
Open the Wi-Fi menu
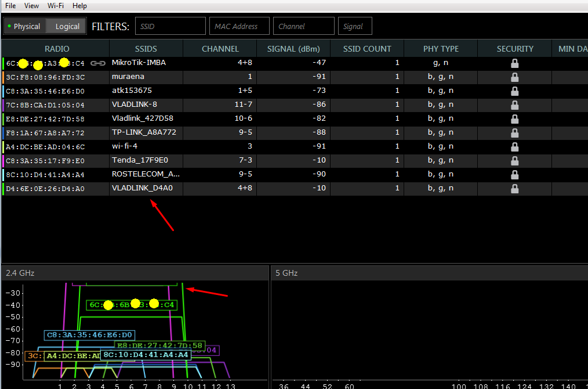tap(56, 6)
